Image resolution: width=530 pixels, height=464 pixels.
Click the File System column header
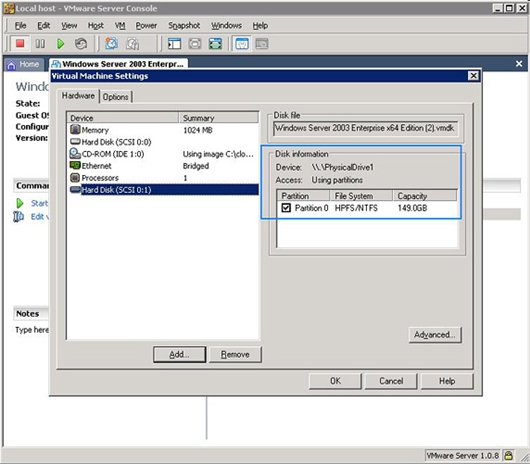click(361, 196)
